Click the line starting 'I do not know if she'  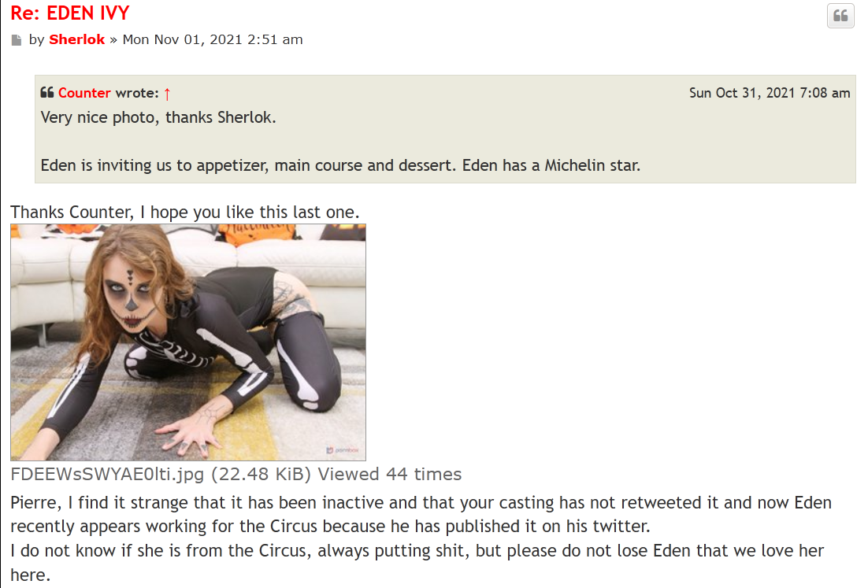[x=417, y=550]
